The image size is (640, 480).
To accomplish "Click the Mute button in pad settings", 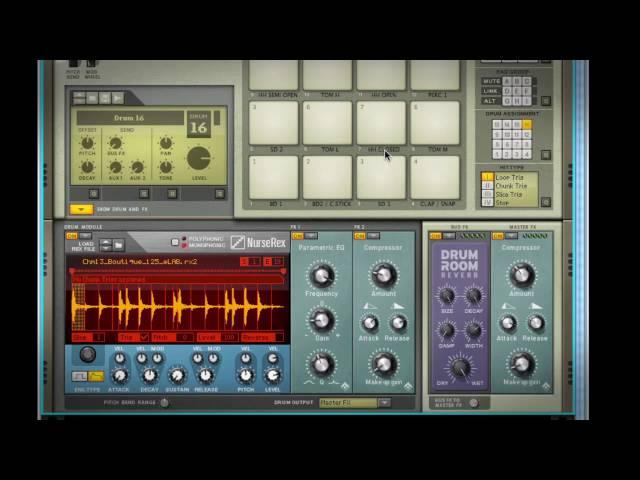I will 492,81.
